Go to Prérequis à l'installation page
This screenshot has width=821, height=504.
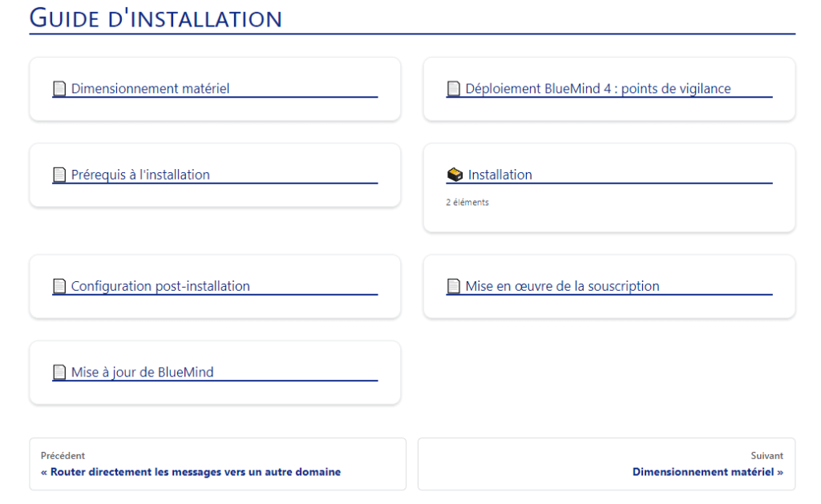(140, 175)
